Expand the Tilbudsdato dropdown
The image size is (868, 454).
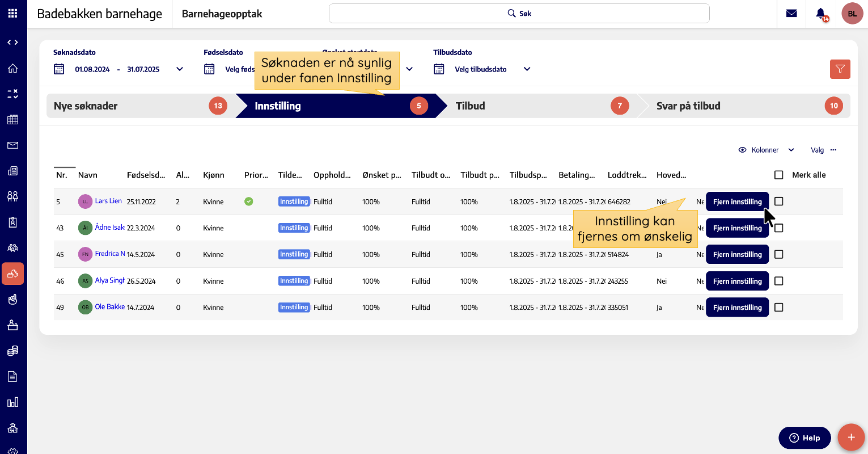527,69
